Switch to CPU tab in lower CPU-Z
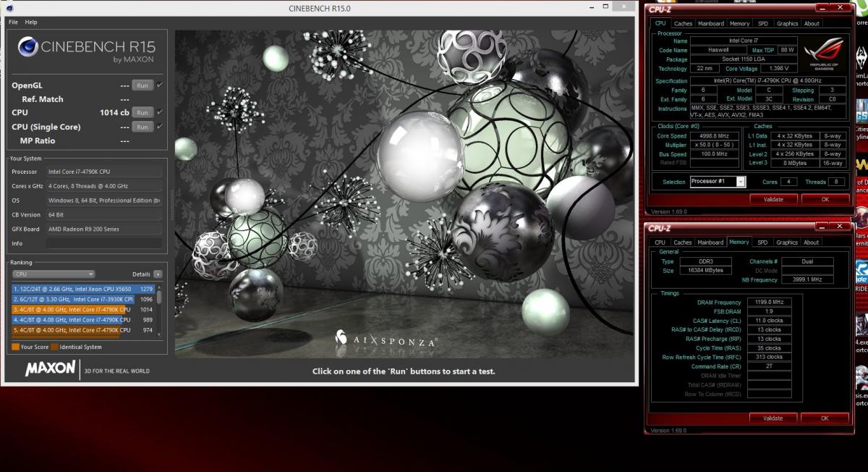 660,243
